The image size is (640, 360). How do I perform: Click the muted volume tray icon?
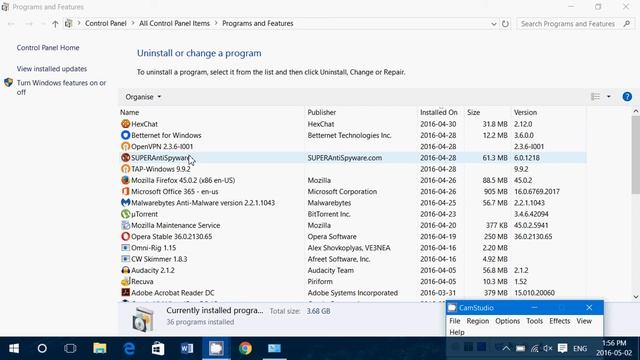548,348
